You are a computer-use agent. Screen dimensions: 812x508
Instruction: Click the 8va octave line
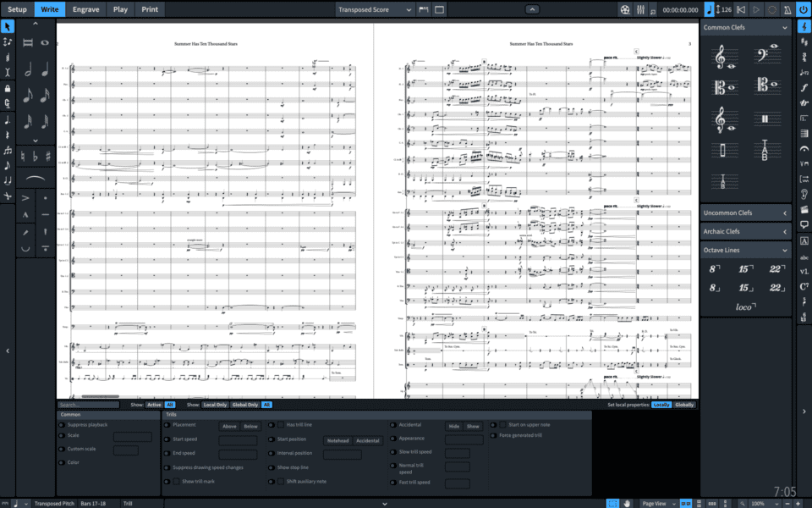tap(716, 268)
